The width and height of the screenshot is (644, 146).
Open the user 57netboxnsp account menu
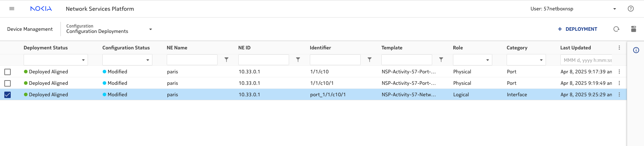614,9
